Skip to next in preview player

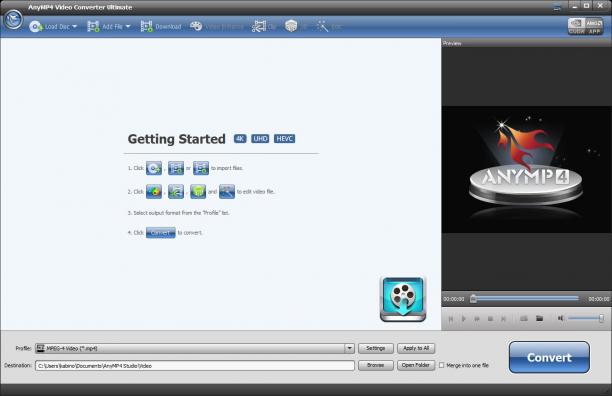(503, 319)
